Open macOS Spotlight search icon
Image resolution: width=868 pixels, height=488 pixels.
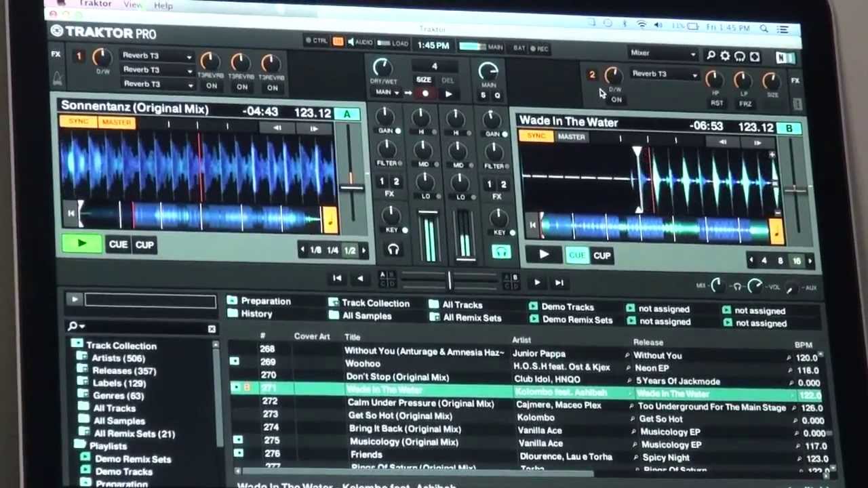click(764, 28)
